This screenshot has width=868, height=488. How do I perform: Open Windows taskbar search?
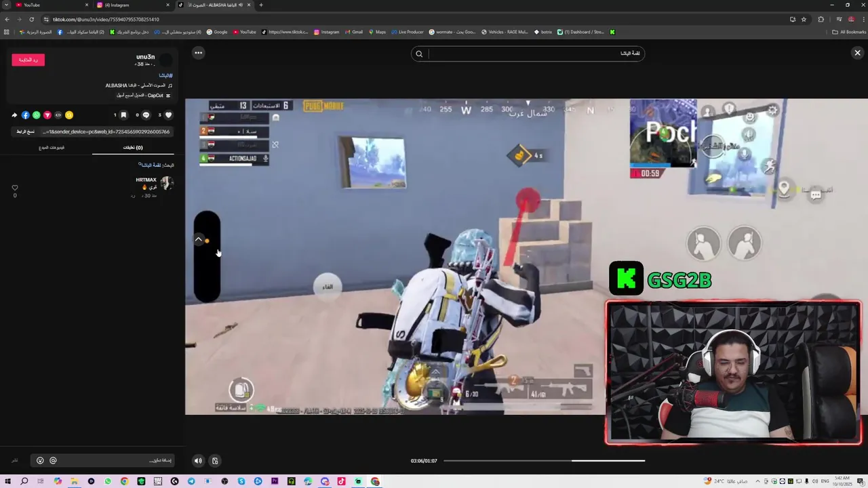[x=24, y=481]
